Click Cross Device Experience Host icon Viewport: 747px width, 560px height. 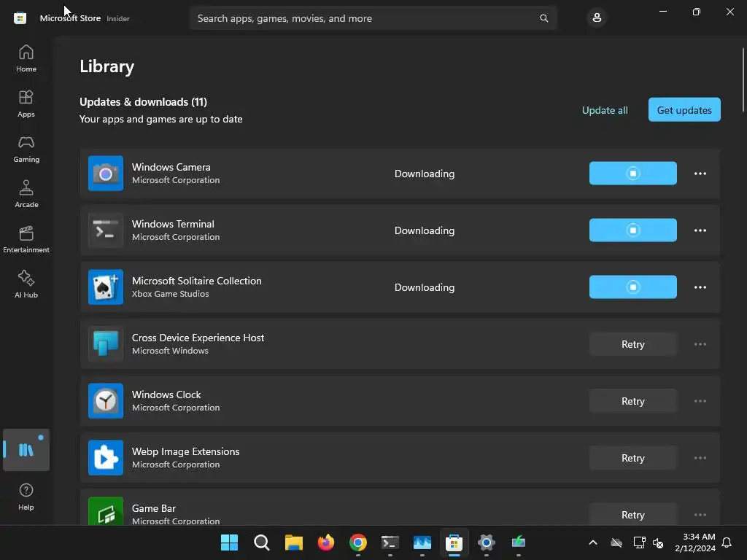(106, 344)
